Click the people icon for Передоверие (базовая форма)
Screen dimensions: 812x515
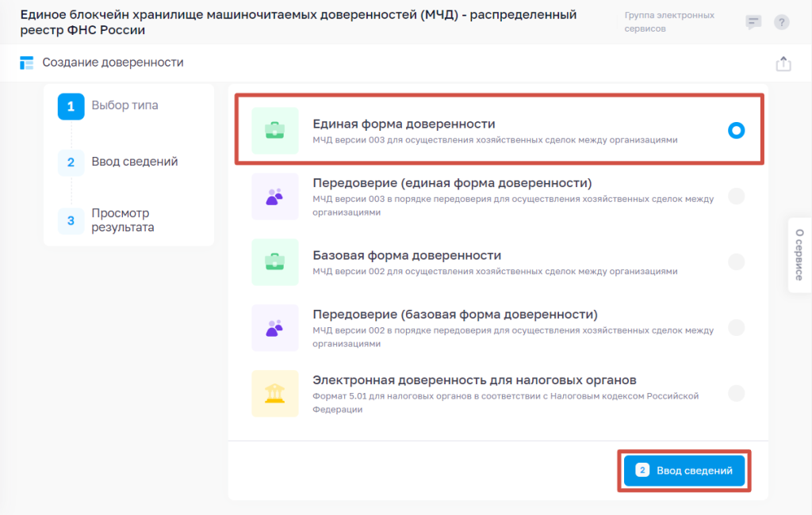tap(275, 328)
